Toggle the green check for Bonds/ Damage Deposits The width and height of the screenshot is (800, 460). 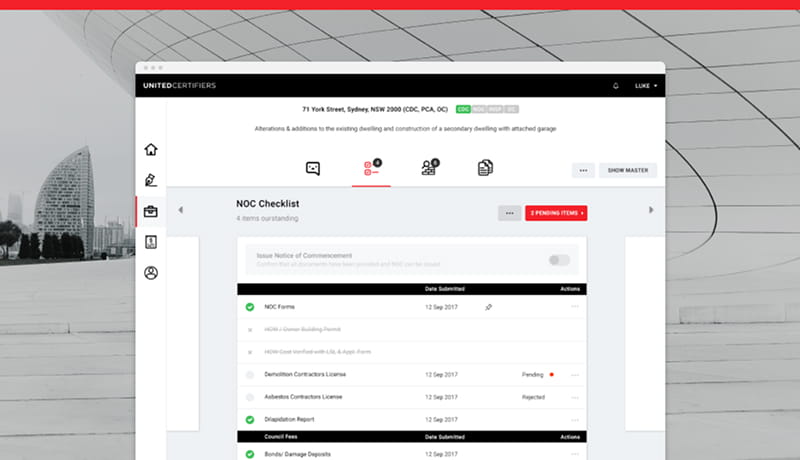click(250, 454)
